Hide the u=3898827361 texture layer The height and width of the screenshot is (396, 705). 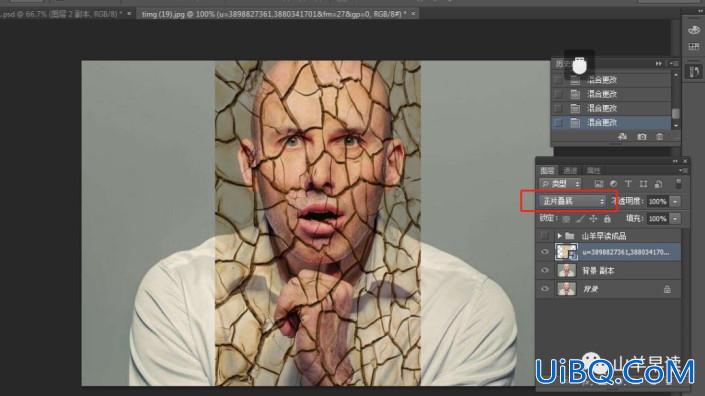(x=544, y=252)
